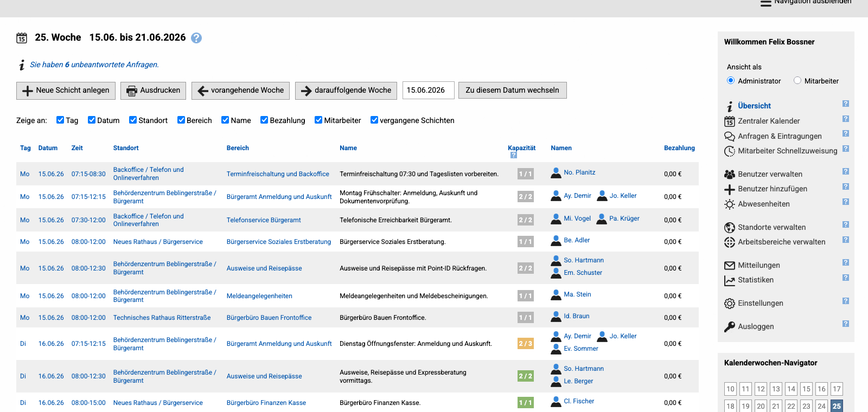The height and width of the screenshot is (412, 868).
Task: Click the help icon beside Benutzer verwalten
Action: pos(845,171)
